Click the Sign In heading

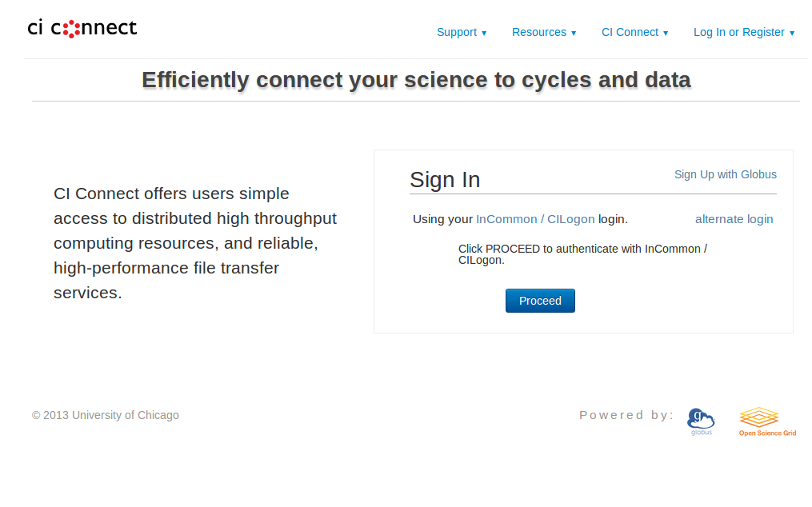click(445, 180)
